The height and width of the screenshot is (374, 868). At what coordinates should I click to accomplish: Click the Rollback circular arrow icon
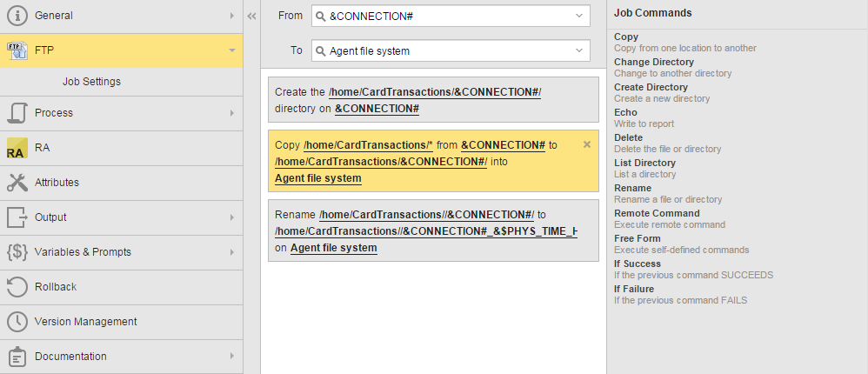click(x=17, y=287)
